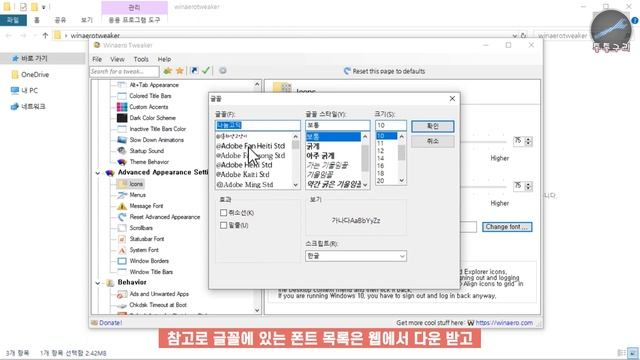
Task: Open 내 PC in Explorer navigation pane
Action: (29, 91)
